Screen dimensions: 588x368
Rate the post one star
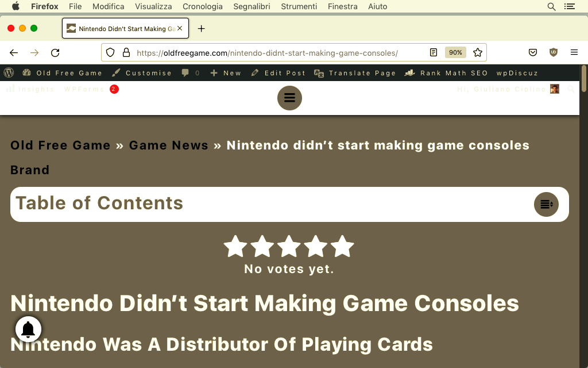235,246
